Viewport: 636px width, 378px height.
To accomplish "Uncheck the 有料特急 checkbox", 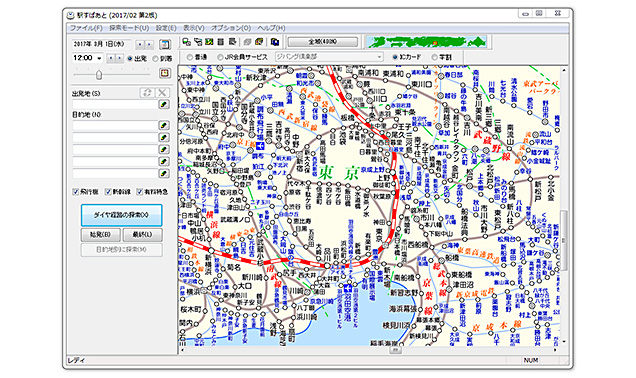I will tap(140, 192).
